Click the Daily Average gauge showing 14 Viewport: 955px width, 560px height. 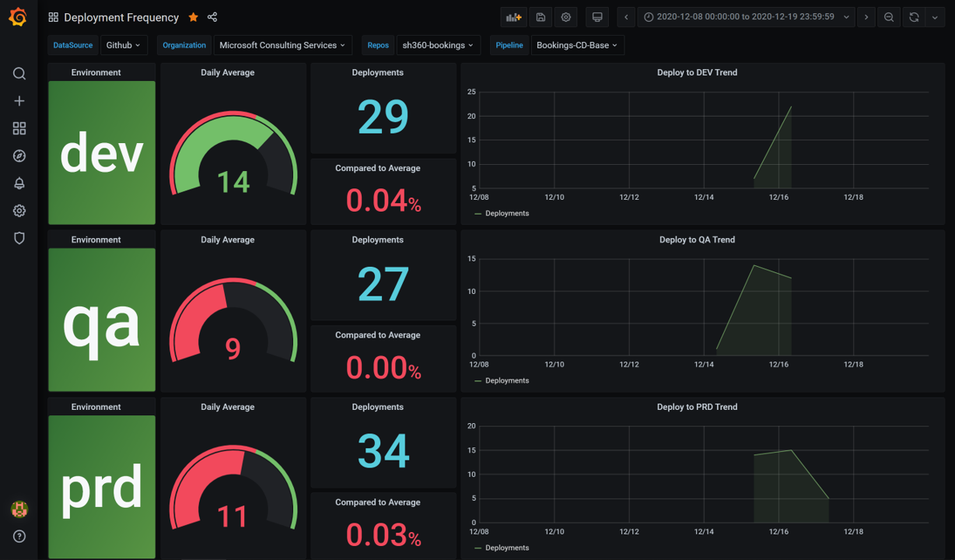233,153
